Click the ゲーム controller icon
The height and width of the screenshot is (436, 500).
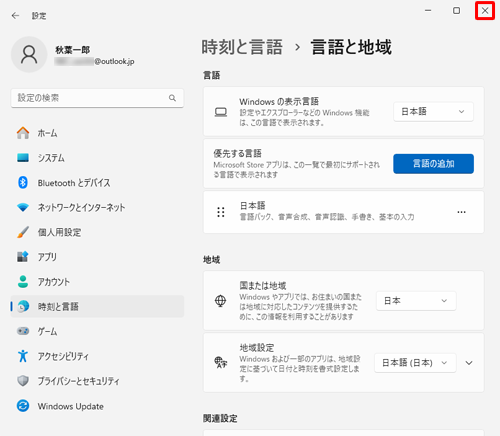click(23, 331)
